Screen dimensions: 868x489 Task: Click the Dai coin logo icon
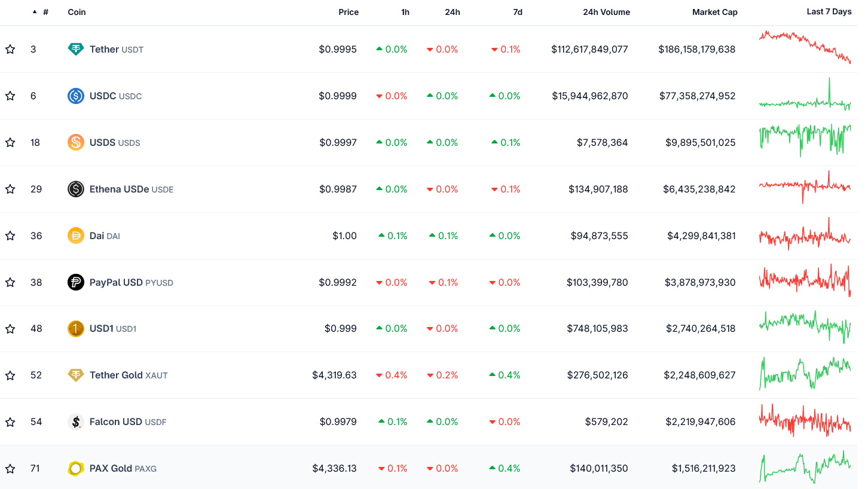pos(76,236)
